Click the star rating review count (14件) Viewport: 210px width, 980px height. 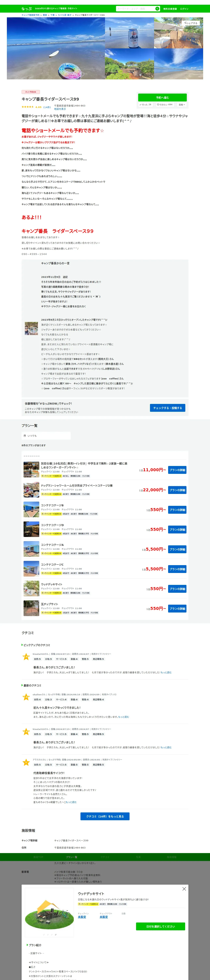pyautogui.click(x=47, y=107)
